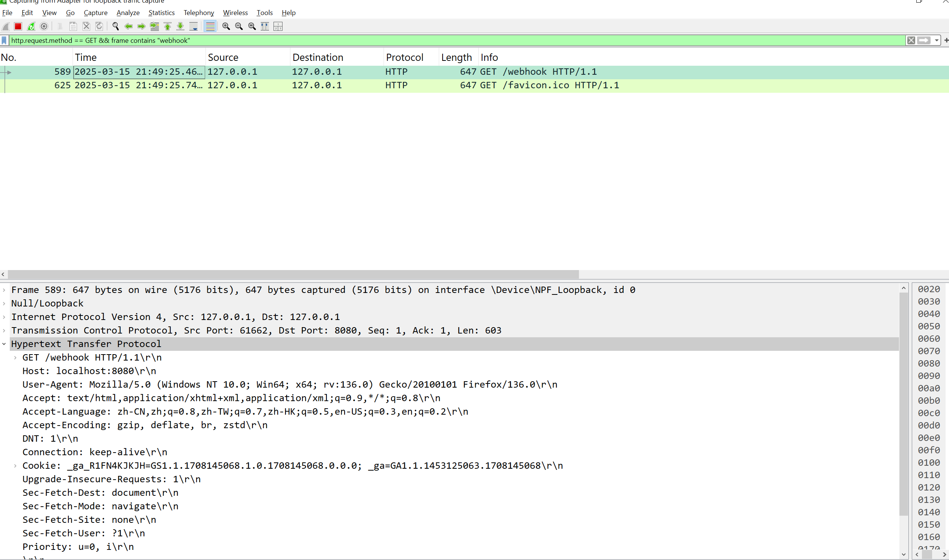This screenshot has height=560, width=949.
Task: Open the Statistics menu
Action: (161, 12)
